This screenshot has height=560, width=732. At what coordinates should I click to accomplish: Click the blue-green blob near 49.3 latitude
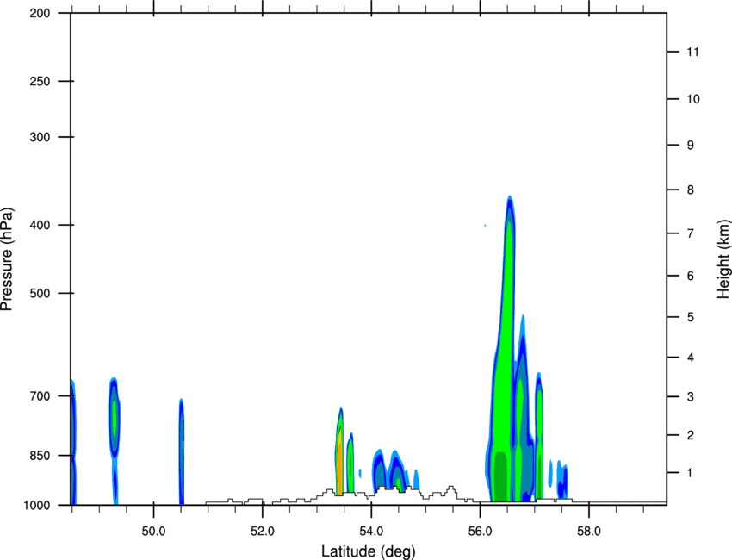tap(115, 419)
